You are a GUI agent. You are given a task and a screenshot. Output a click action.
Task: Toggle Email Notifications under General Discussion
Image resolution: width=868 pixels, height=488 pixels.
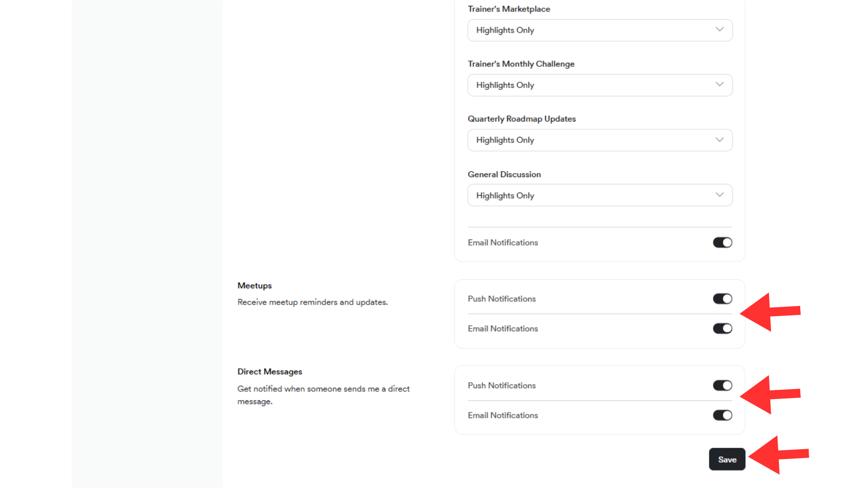[722, 243]
